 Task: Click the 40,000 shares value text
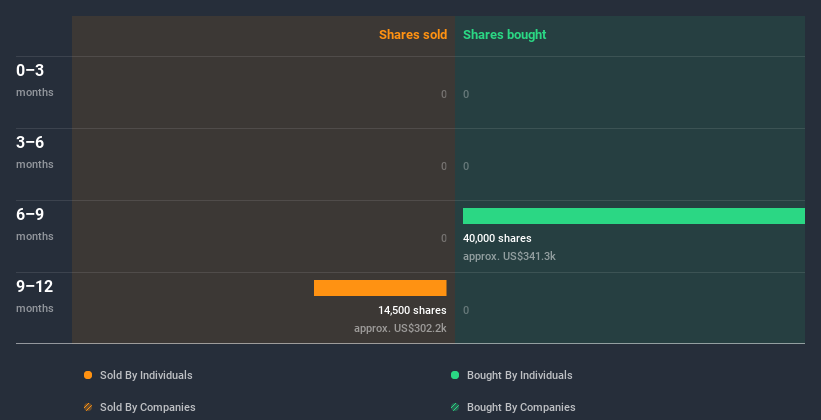[497, 238]
